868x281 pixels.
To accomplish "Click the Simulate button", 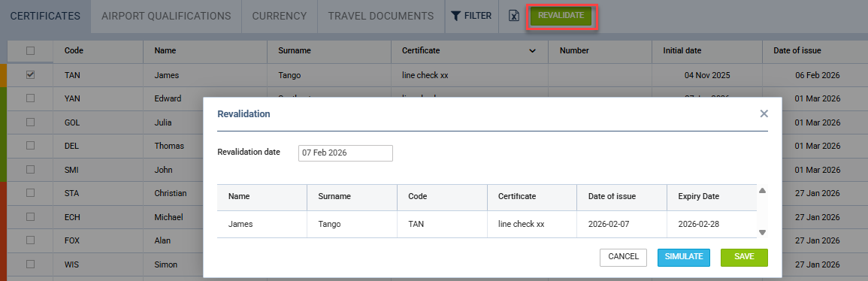I will tap(684, 257).
